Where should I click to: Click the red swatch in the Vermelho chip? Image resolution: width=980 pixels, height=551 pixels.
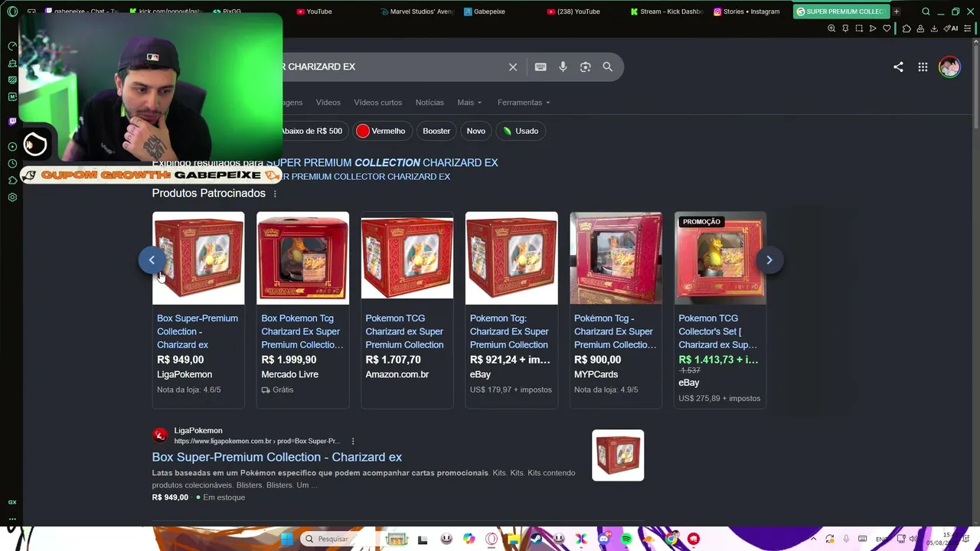tap(363, 131)
